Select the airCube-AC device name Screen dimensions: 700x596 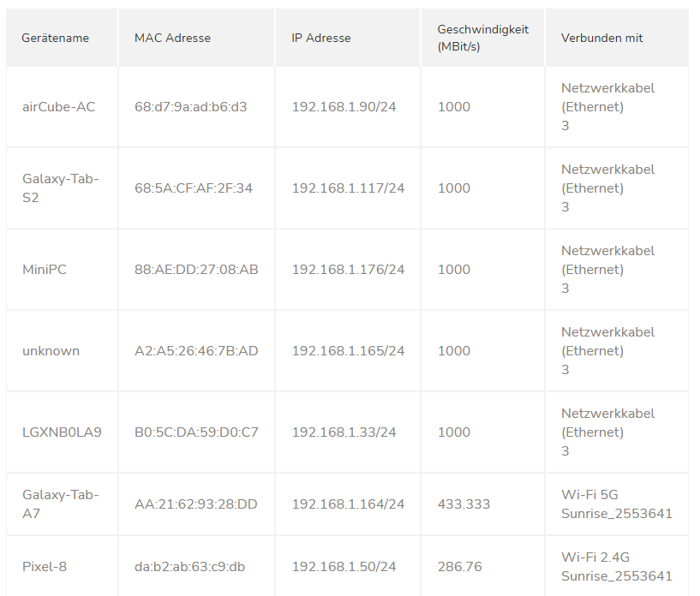[x=59, y=107]
